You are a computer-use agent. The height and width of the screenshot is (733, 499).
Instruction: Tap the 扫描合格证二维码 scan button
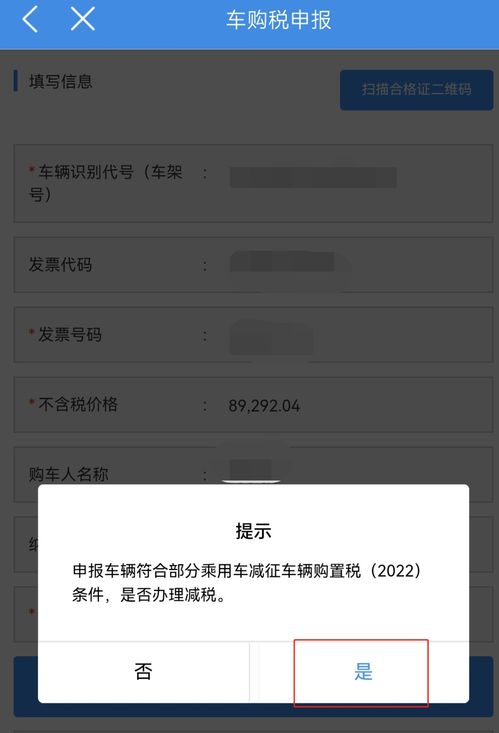416,90
